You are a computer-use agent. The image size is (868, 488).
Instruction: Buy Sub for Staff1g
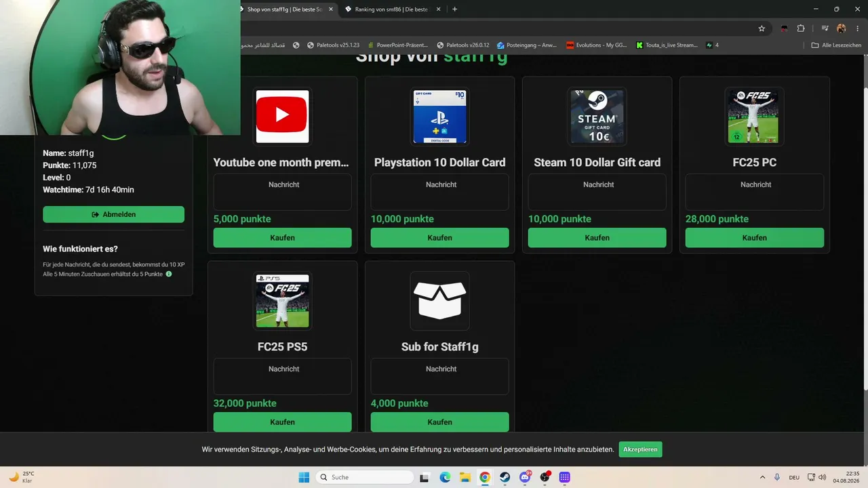pos(439,422)
